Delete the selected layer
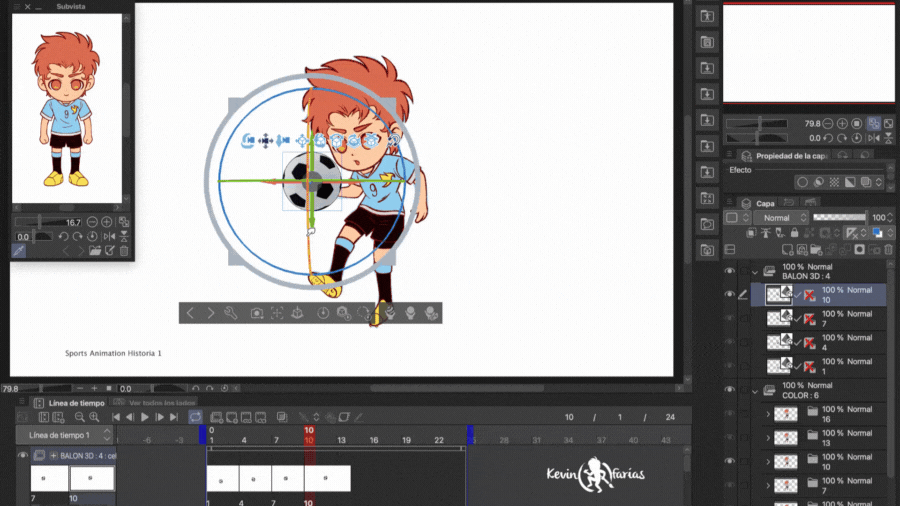 (x=889, y=250)
